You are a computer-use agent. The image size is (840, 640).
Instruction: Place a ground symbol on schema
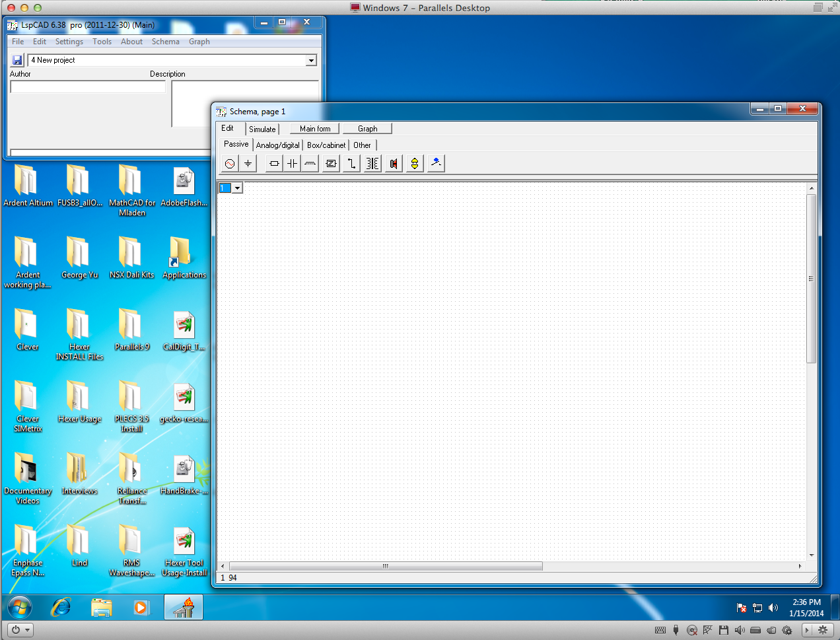point(248,163)
